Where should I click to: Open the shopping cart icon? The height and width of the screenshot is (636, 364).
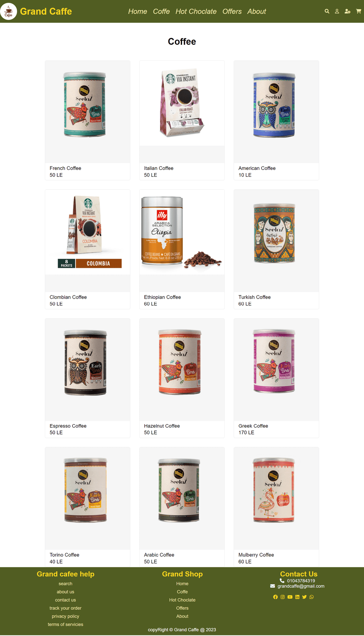pyautogui.click(x=358, y=11)
